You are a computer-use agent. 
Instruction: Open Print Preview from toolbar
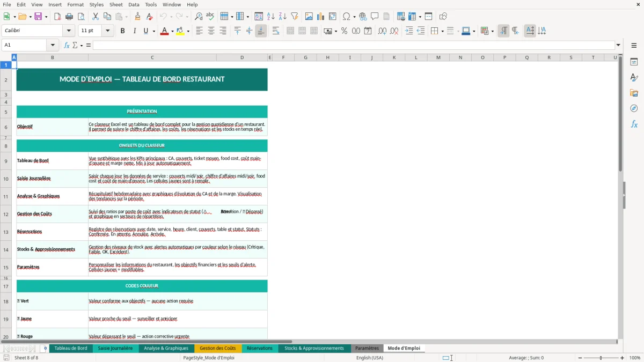click(81, 17)
